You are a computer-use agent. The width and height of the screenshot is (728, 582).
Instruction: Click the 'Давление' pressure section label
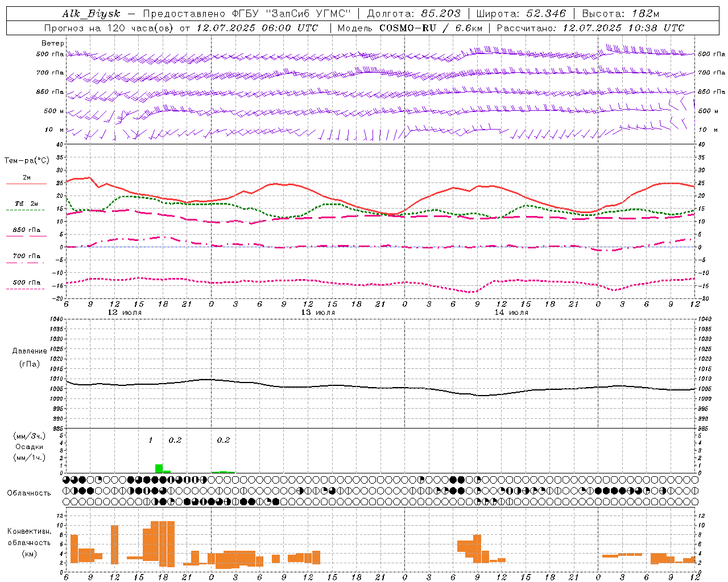click(28, 351)
